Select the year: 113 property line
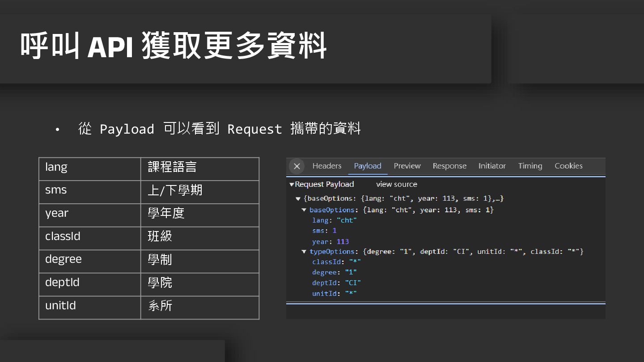Viewport: 644px width, 362px height. point(330,241)
